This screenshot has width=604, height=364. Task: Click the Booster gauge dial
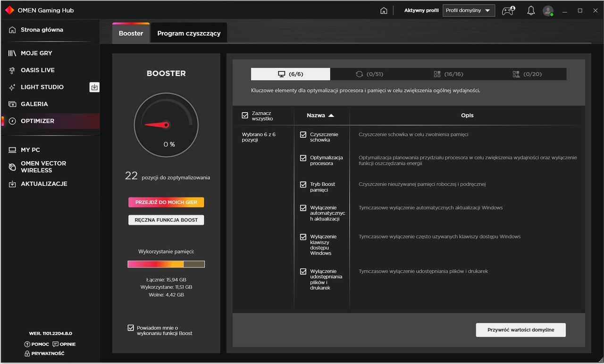coord(166,125)
